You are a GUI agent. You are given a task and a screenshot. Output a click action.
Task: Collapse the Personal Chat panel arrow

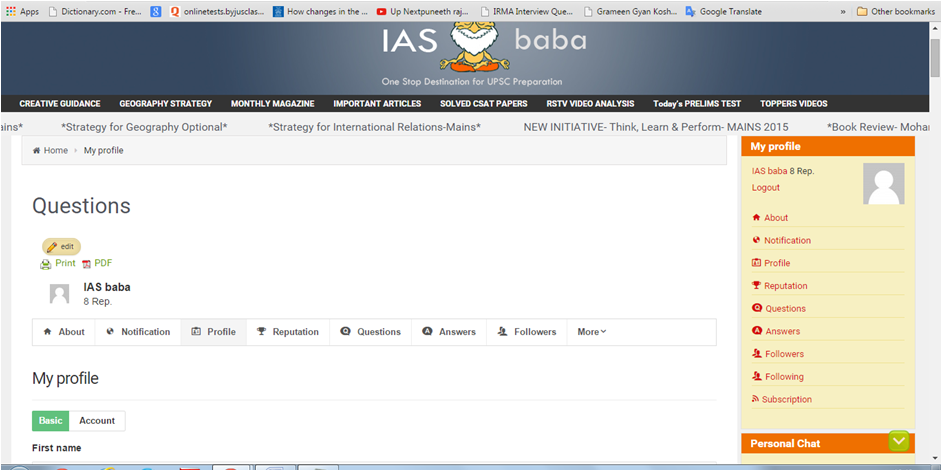tap(898, 442)
